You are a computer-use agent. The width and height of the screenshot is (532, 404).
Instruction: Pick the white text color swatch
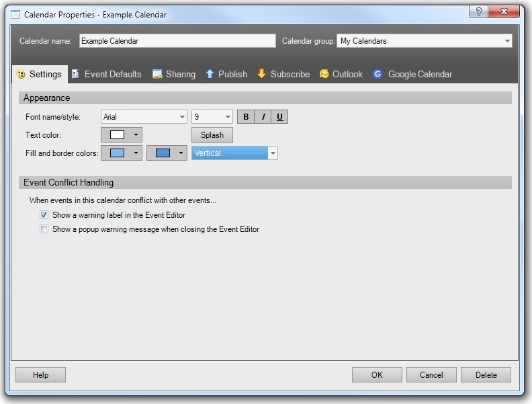point(117,135)
